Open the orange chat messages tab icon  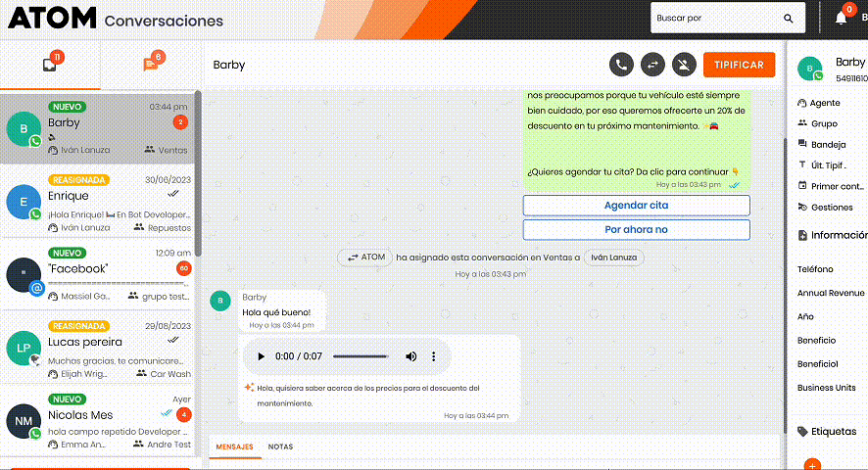(150, 65)
